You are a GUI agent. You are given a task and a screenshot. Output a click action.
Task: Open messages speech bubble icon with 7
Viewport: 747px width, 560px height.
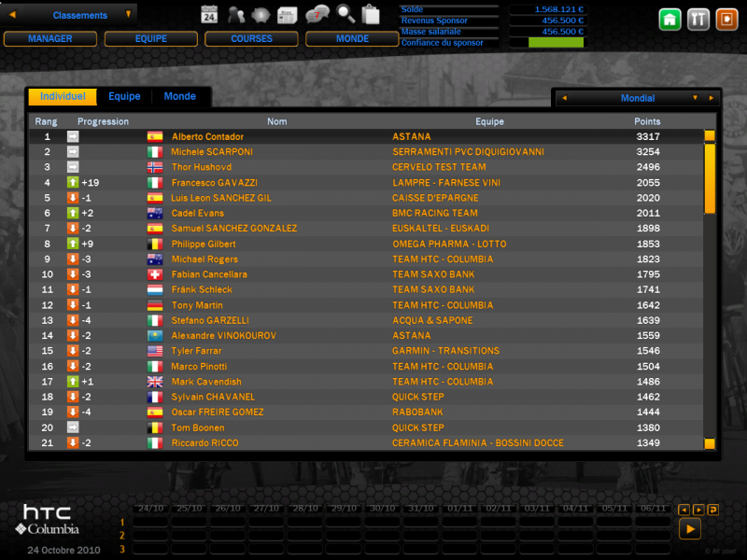[317, 14]
